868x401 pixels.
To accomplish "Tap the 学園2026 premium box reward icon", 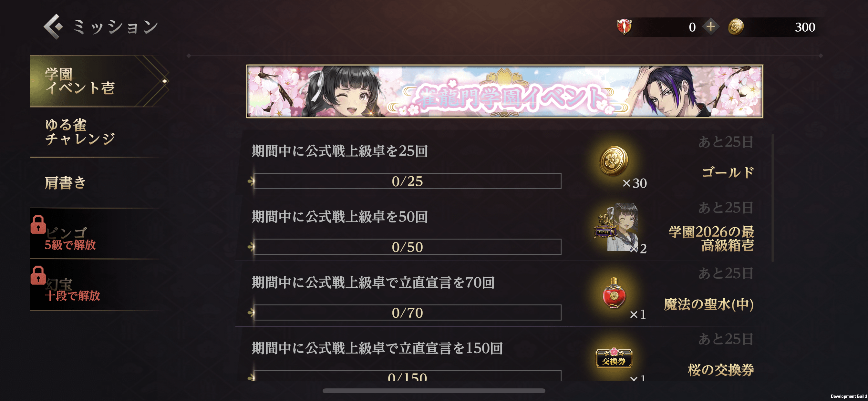I will coord(617,227).
